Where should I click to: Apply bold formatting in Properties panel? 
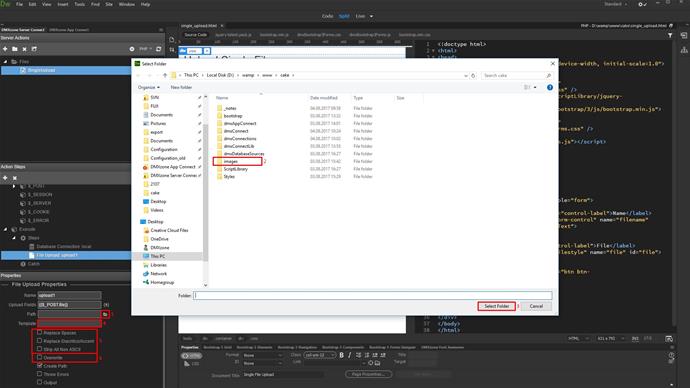[x=341, y=355]
